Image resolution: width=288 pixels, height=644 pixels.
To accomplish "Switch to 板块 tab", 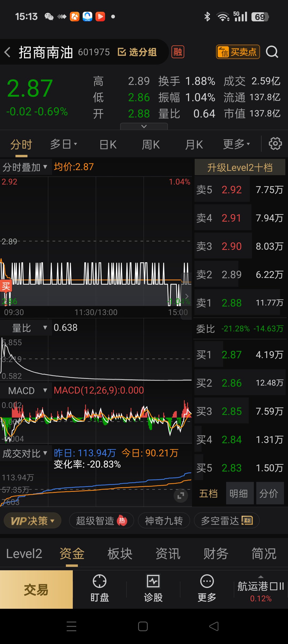I will 120,554.
